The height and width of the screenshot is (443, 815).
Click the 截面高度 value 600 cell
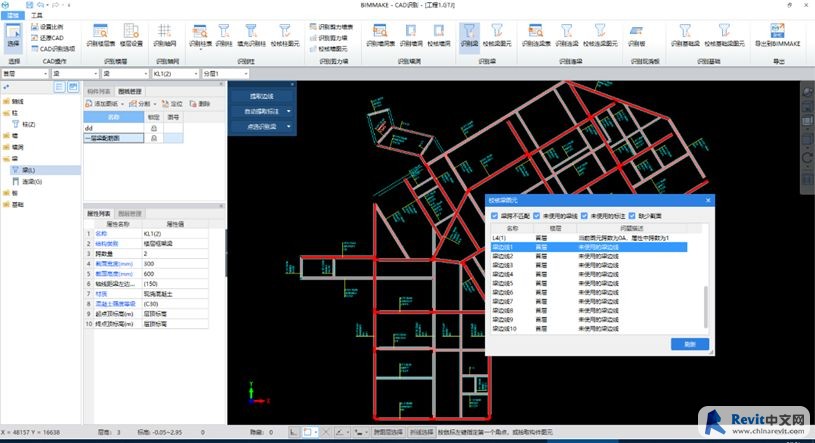pyautogui.click(x=175, y=273)
